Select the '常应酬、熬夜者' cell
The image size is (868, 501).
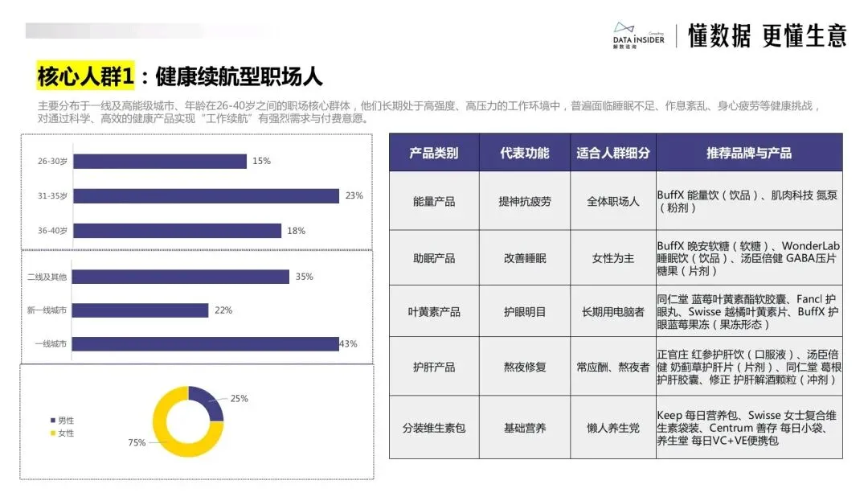(613, 367)
